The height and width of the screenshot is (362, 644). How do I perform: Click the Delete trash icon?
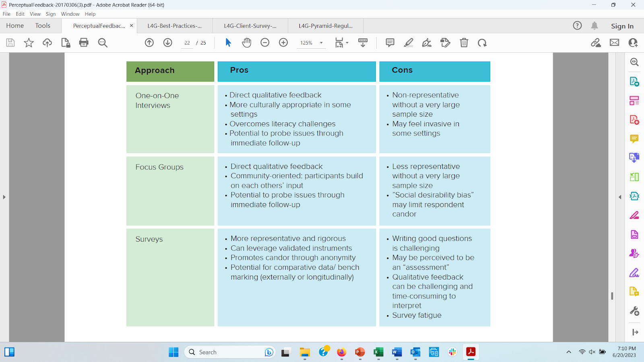pos(464,43)
